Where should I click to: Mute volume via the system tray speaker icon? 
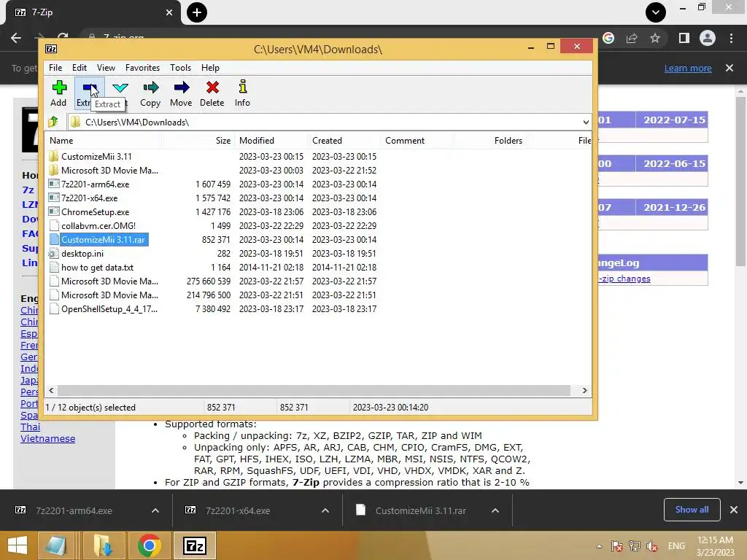tap(652, 545)
